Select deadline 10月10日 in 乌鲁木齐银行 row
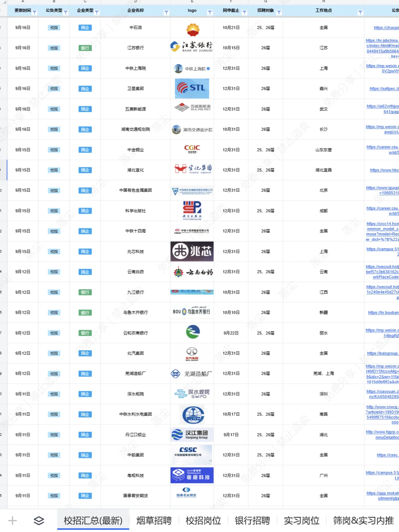Image resolution: width=399 pixels, height=532 pixels. point(231,313)
